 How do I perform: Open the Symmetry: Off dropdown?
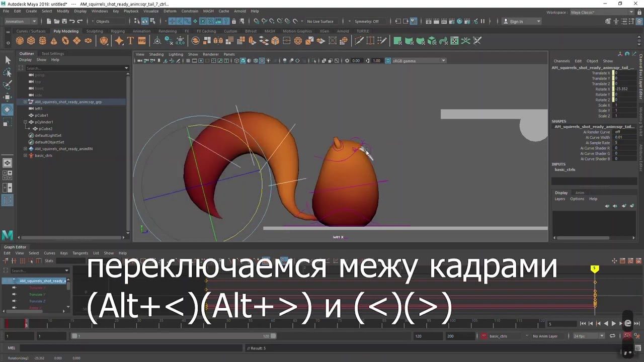tap(370, 21)
